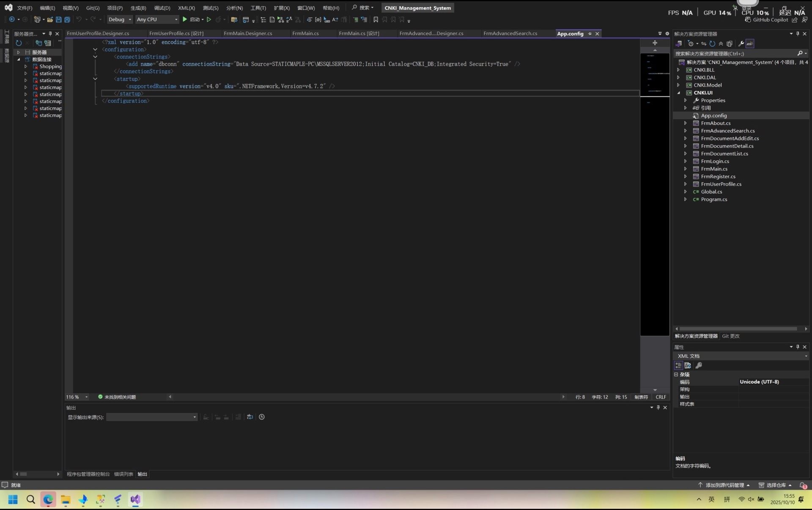Viewport: 812px width, 510px height.
Task: Toggle Preview Selected Items in Solution Explorer
Action: pos(750,44)
